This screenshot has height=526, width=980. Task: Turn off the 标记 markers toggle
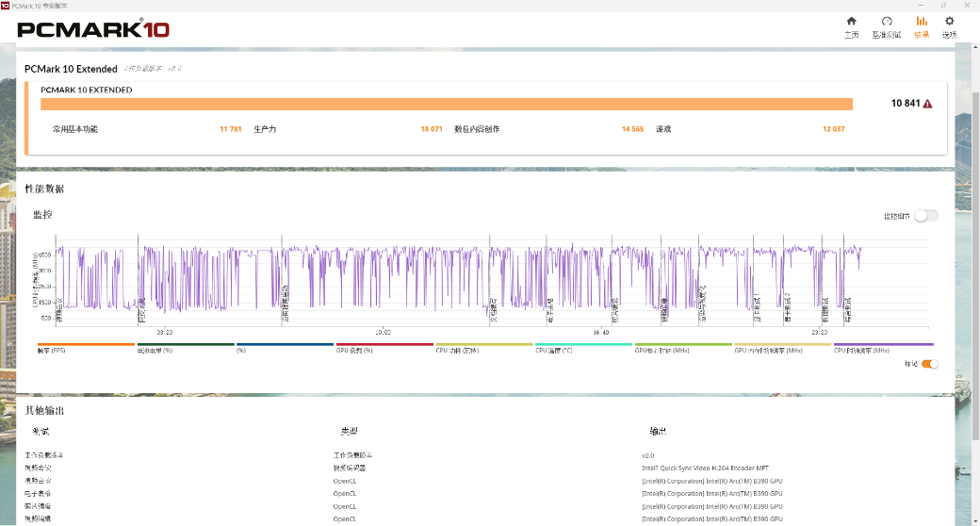click(x=929, y=364)
